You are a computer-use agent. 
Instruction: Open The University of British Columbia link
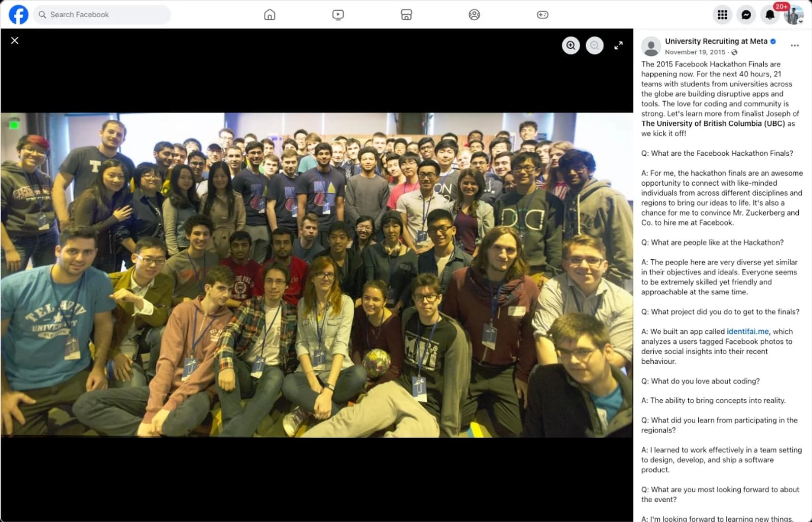point(713,123)
